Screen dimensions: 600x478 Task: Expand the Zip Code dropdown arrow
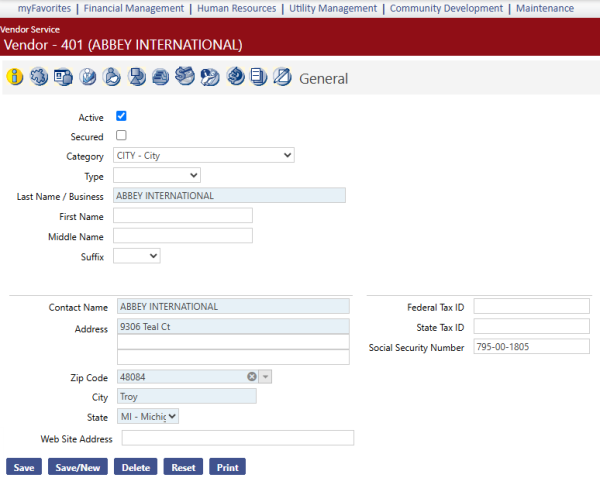pos(265,377)
